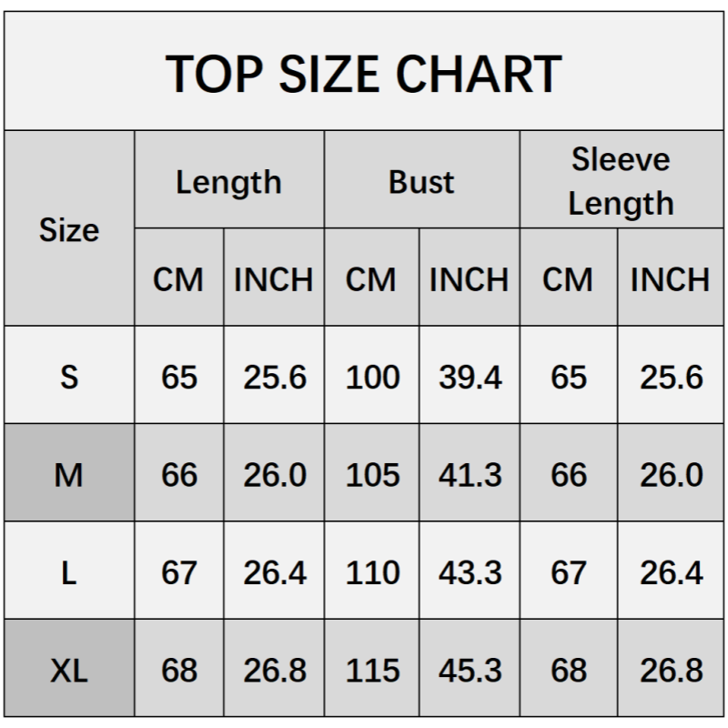This screenshot has height=728, width=728.
Task: Select the Sleeve Length column header
Action: tap(622, 181)
